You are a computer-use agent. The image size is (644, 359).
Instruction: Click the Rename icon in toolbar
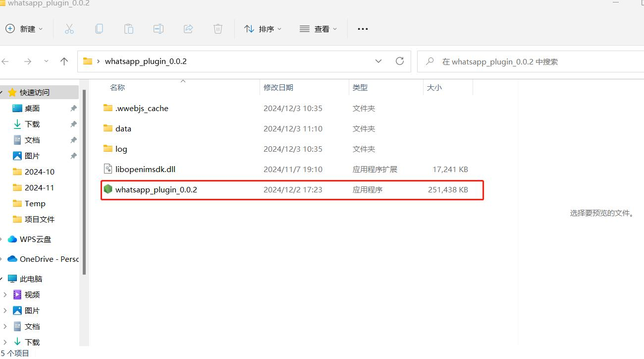pos(159,29)
